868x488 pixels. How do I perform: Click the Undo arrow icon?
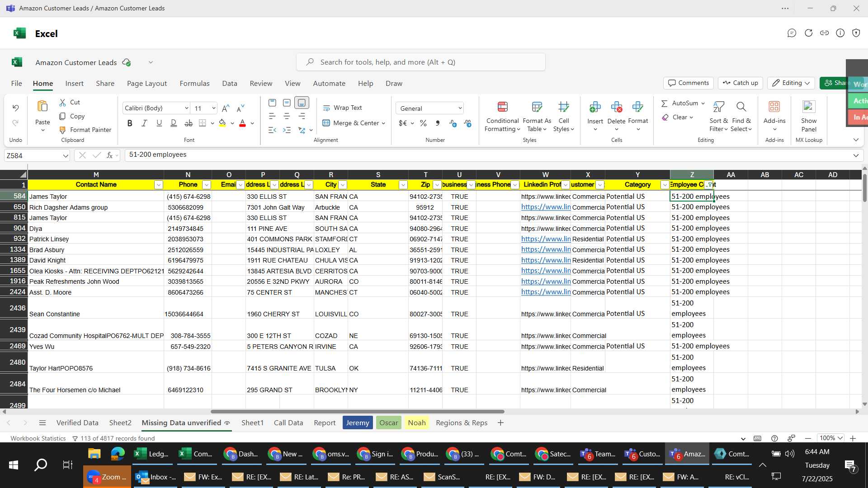click(x=15, y=108)
